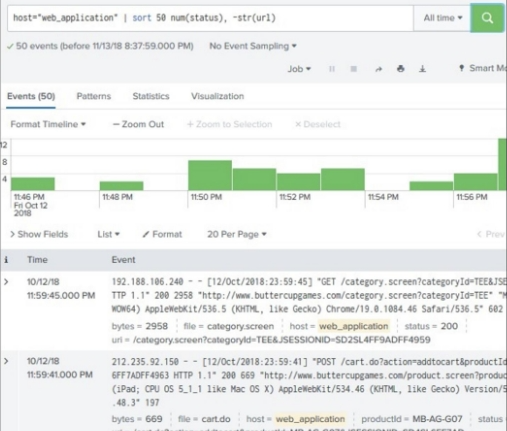507x431 pixels.
Task: Click status value 200 in first event
Action: pos(449,326)
